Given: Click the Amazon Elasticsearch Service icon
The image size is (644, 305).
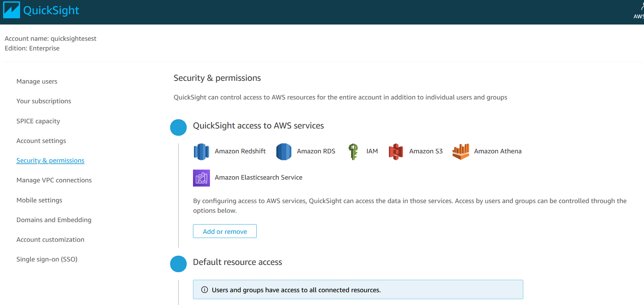Looking at the screenshot, I should (x=201, y=178).
